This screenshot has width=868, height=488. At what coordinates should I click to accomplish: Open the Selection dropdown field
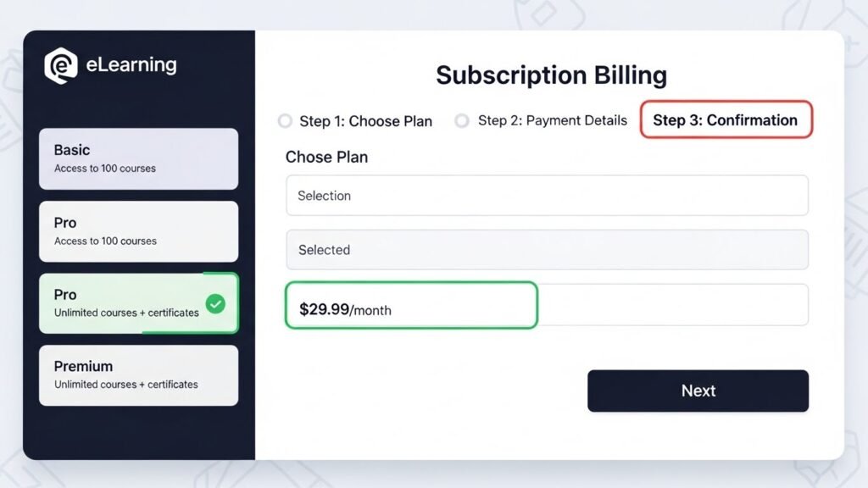547,195
